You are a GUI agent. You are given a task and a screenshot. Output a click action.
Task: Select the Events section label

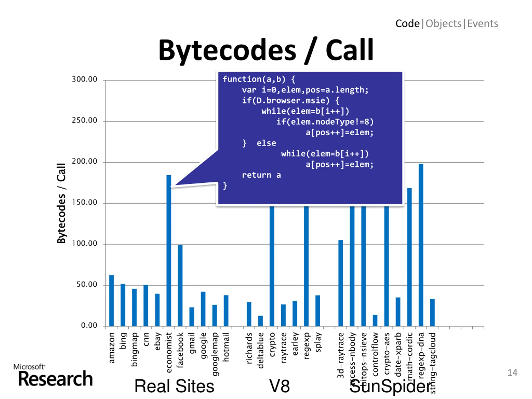(483, 23)
